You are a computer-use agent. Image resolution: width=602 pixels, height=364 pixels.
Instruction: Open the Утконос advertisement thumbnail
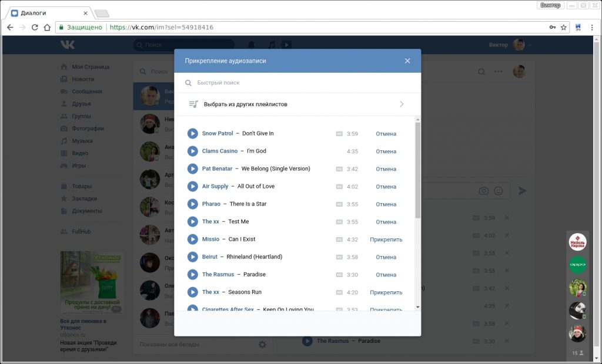click(x=92, y=282)
